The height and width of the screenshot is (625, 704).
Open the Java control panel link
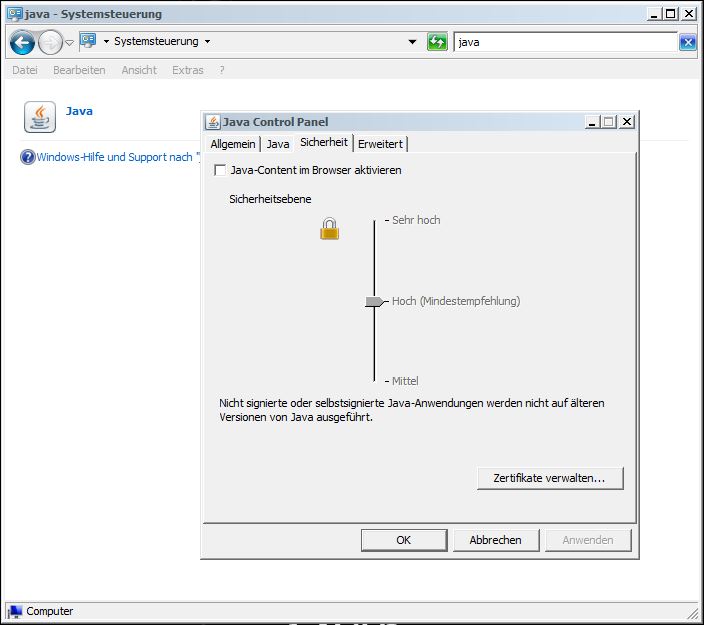tap(79, 111)
